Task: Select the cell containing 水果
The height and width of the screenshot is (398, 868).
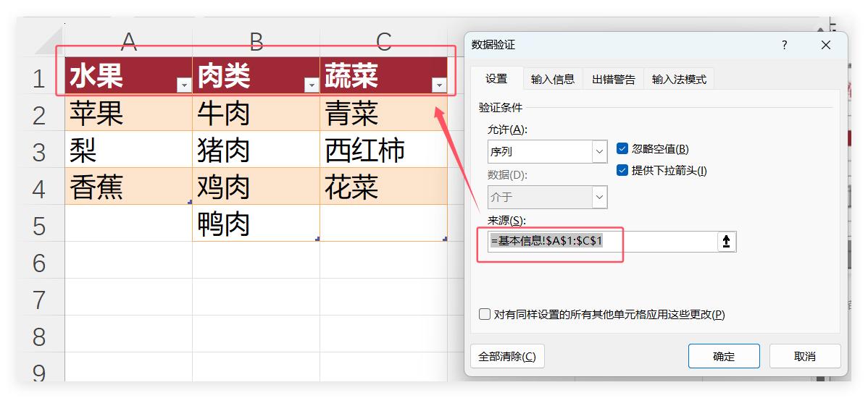Action: click(128, 76)
